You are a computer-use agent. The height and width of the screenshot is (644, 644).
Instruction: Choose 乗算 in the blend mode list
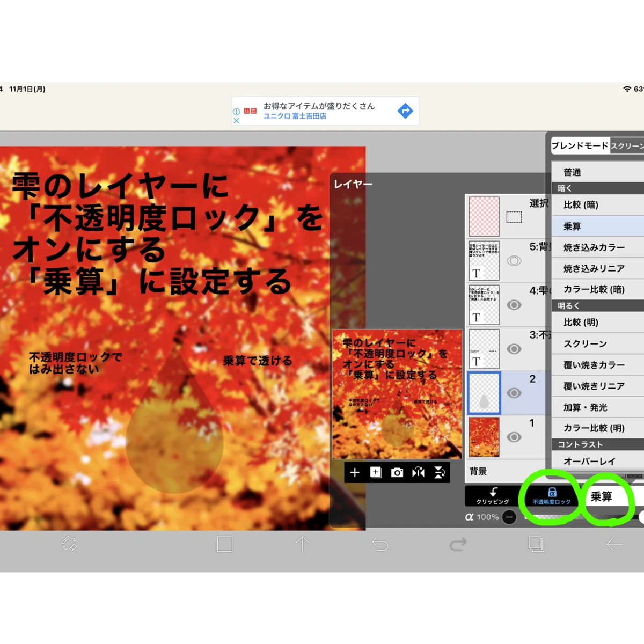pyautogui.click(x=598, y=226)
